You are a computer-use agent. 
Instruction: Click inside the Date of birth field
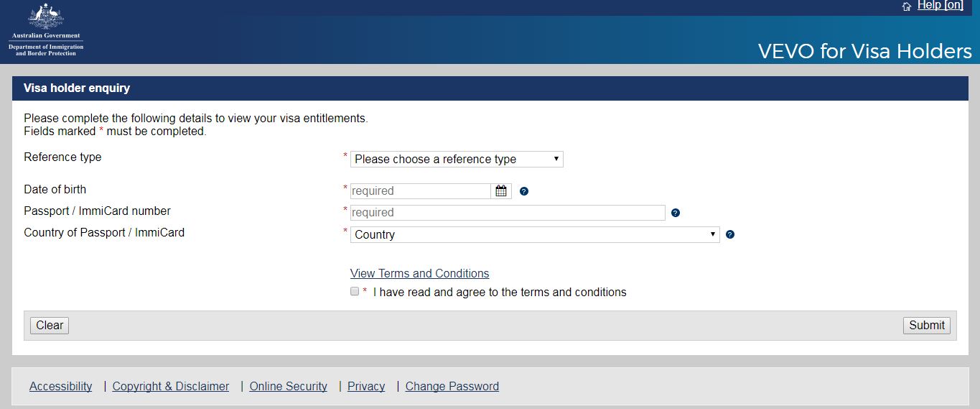(420, 191)
